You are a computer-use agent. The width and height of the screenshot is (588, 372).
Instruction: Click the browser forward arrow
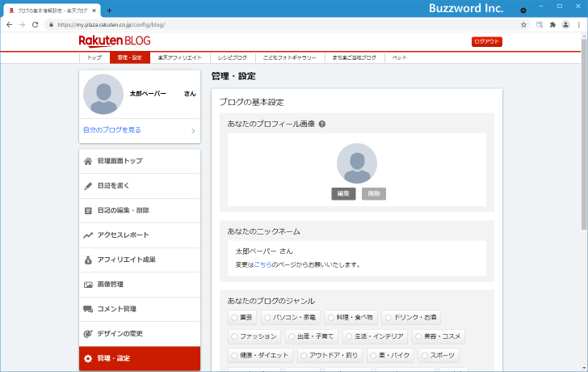point(22,25)
